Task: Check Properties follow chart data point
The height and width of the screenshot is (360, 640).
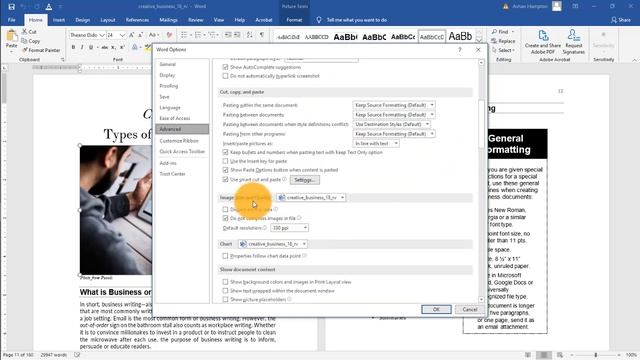Action: (225, 256)
